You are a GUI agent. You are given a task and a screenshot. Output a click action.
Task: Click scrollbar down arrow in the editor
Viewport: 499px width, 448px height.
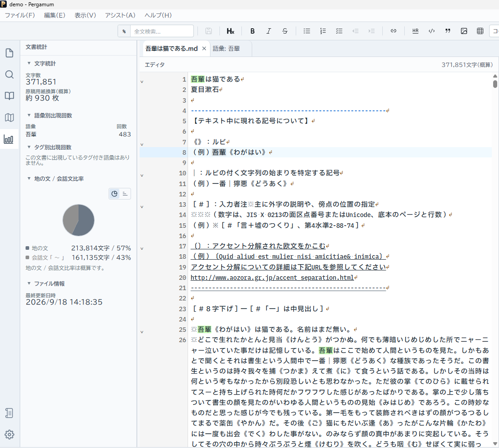click(495, 444)
